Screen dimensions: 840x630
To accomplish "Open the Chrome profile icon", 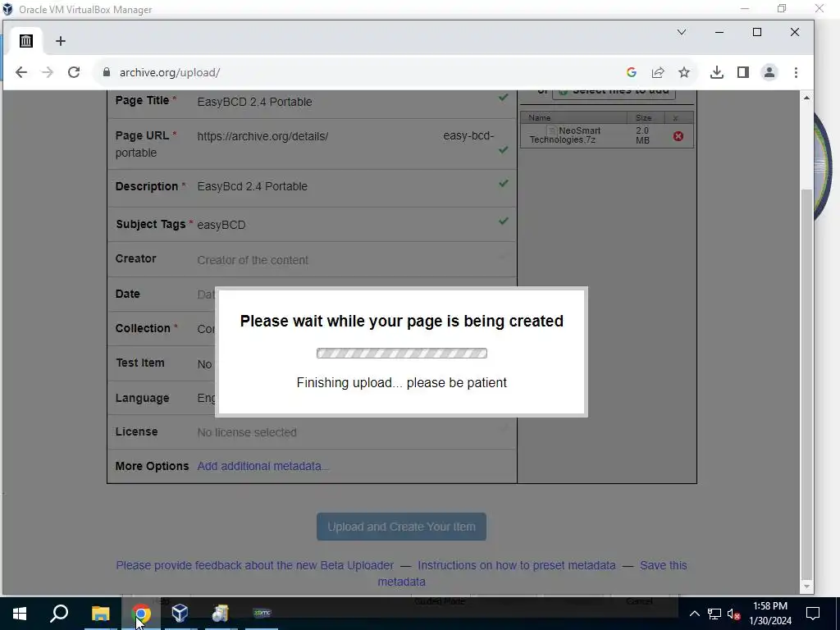I will point(769,72).
